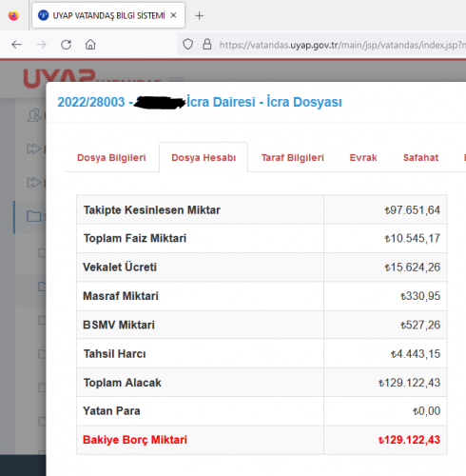Click the Tahsil Harcı label

114,354
